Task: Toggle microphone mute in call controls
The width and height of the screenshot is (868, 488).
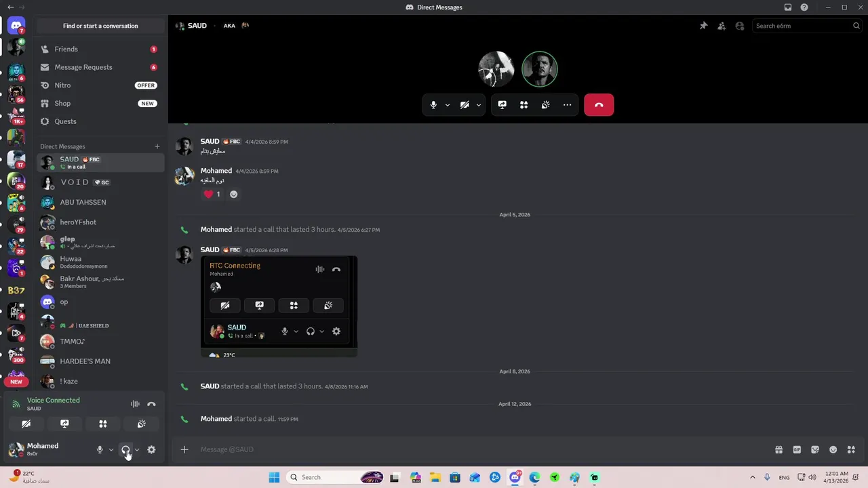Action: pyautogui.click(x=433, y=105)
